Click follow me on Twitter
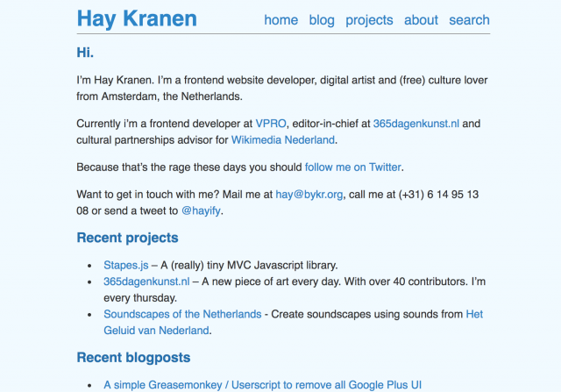561x392 pixels. [352, 167]
